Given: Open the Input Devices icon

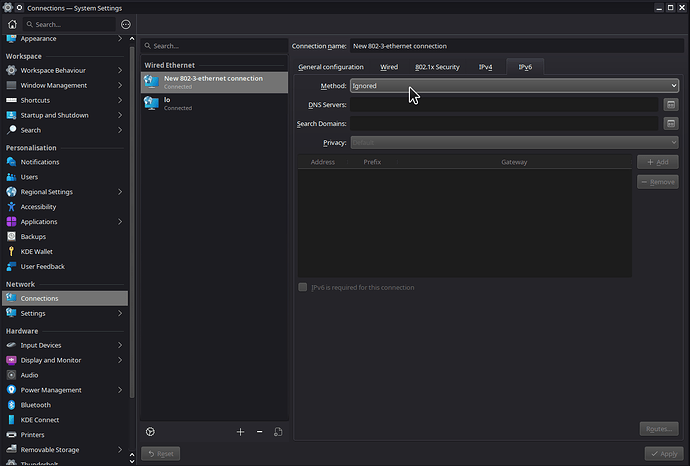Looking at the screenshot, I should pyautogui.click(x=11, y=345).
